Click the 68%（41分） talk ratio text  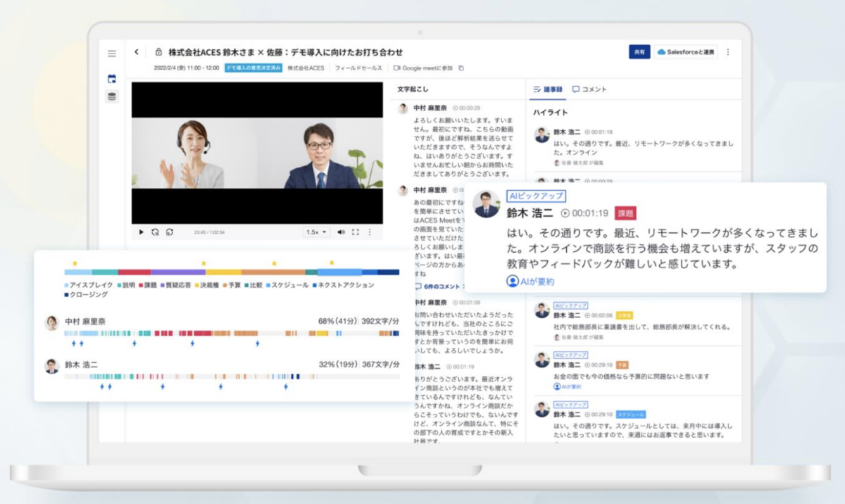(337, 321)
